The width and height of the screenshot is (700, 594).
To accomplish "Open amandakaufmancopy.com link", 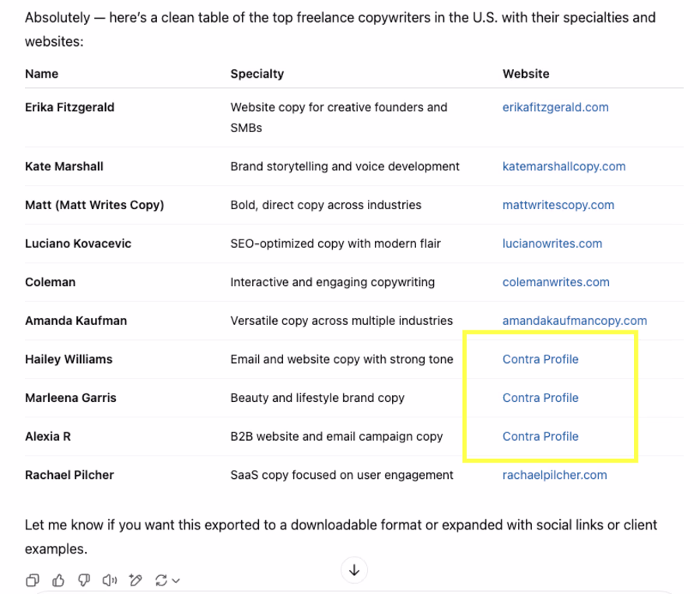I will (574, 320).
